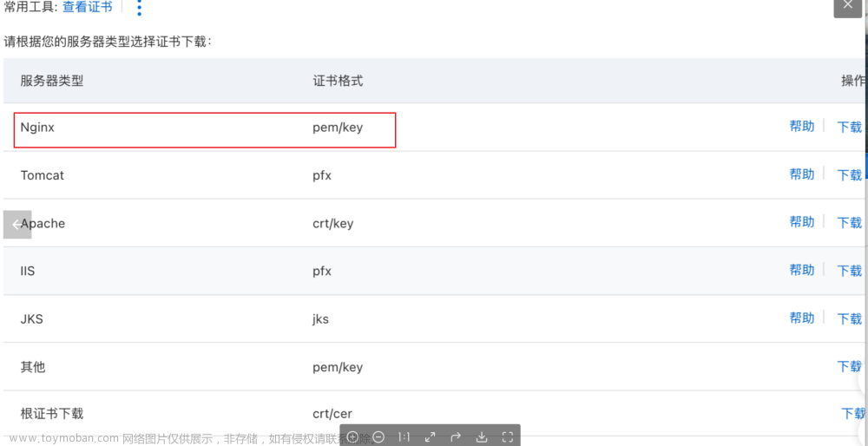Viewport: 868px width, 446px height.
Task: Click the 证书格式 column header
Action: pyautogui.click(x=338, y=81)
